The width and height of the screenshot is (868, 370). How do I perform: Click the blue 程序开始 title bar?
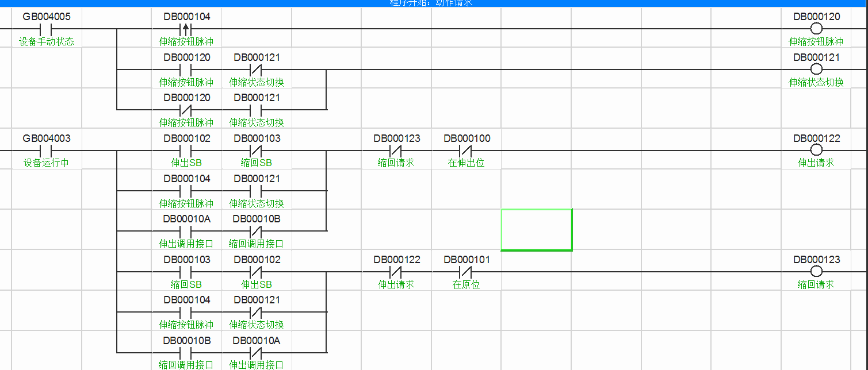pyautogui.click(x=434, y=3)
